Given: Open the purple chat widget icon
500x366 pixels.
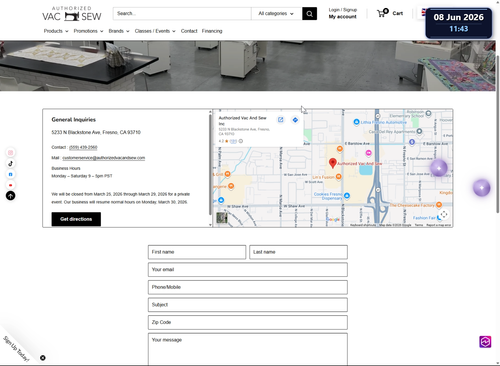Looking at the screenshot, I should point(485,342).
